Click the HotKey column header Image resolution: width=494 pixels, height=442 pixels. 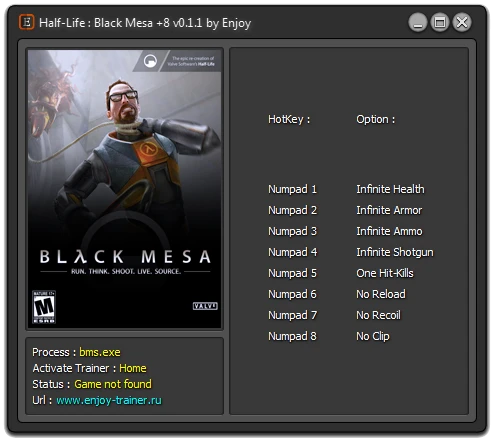tap(289, 119)
